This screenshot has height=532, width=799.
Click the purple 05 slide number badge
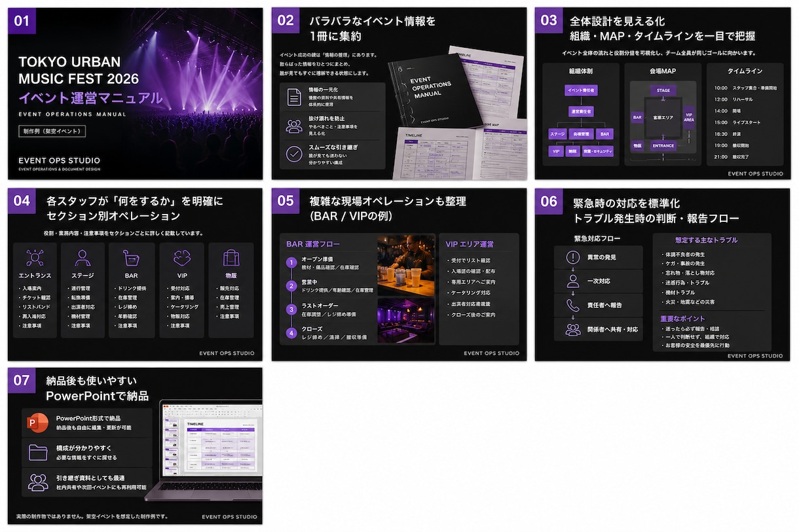[286, 202]
